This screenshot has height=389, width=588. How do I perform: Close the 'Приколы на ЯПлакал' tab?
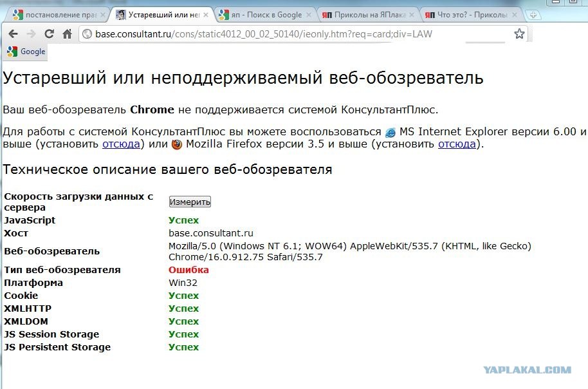tap(411, 15)
